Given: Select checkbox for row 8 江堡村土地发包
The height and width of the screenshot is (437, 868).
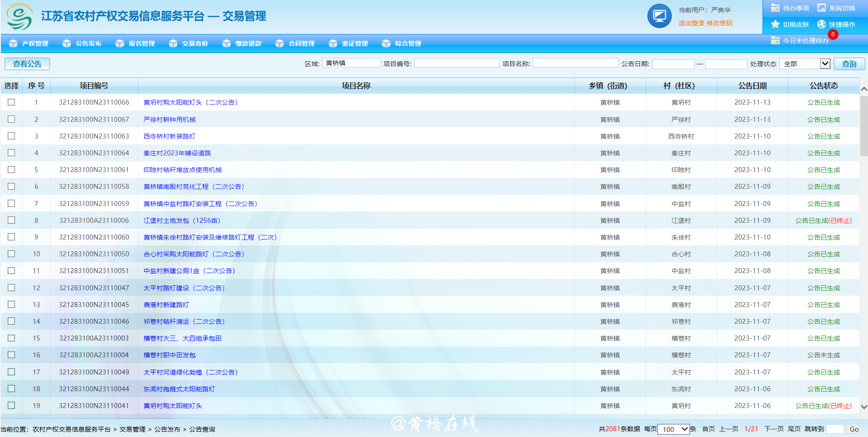Looking at the screenshot, I should click(x=11, y=220).
